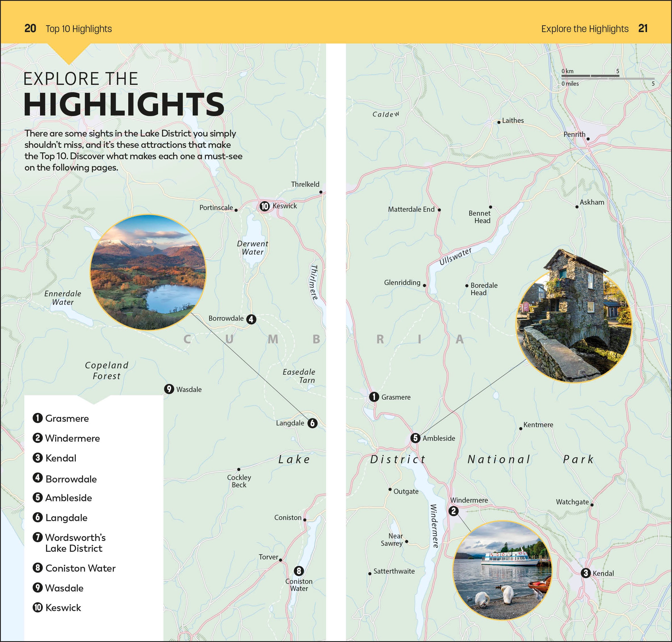Screen dimensions: 672x642
Task: Click the Windermere ferry and swans photo
Action: 502,570
